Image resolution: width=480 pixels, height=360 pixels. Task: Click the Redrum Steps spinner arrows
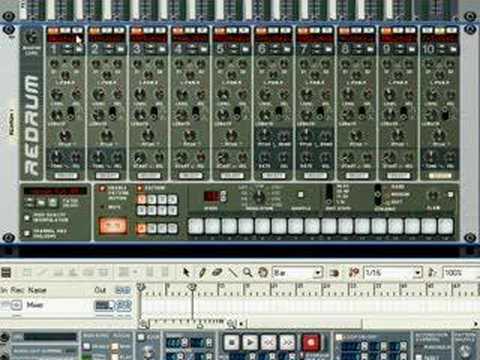(x=224, y=196)
